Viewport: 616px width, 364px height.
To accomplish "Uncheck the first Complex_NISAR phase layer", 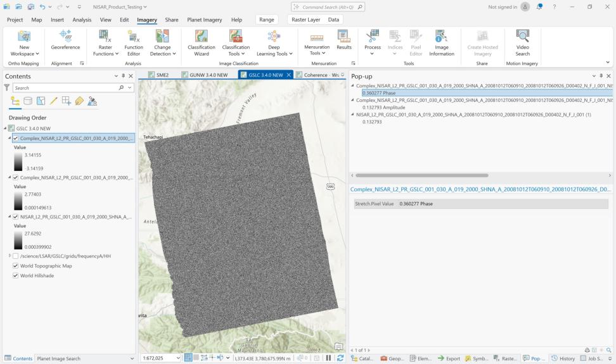I will [x=16, y=138].
